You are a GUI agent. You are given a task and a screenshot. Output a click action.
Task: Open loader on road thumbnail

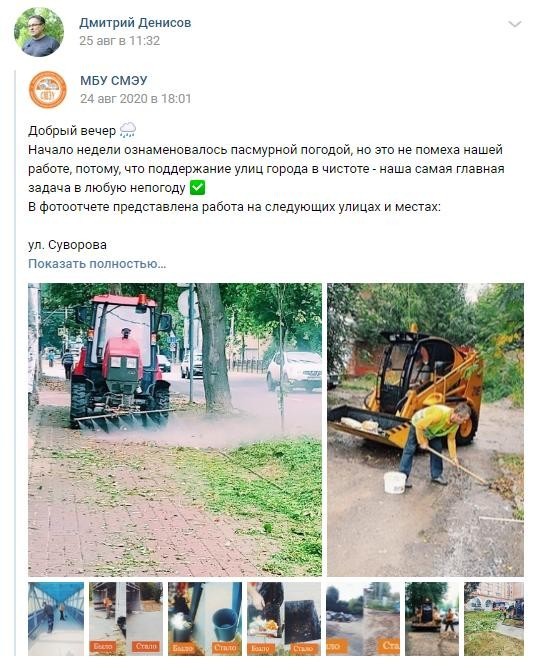432,619
